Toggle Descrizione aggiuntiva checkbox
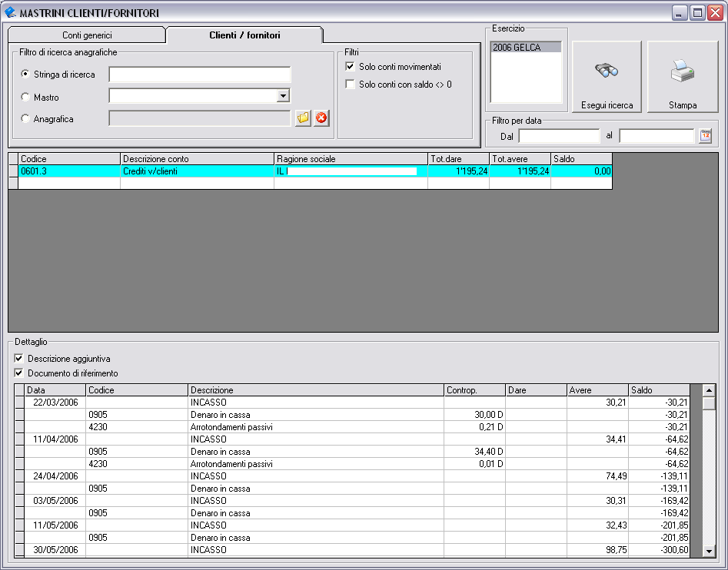This screenshot has height=570, width=728. [19, 359]
